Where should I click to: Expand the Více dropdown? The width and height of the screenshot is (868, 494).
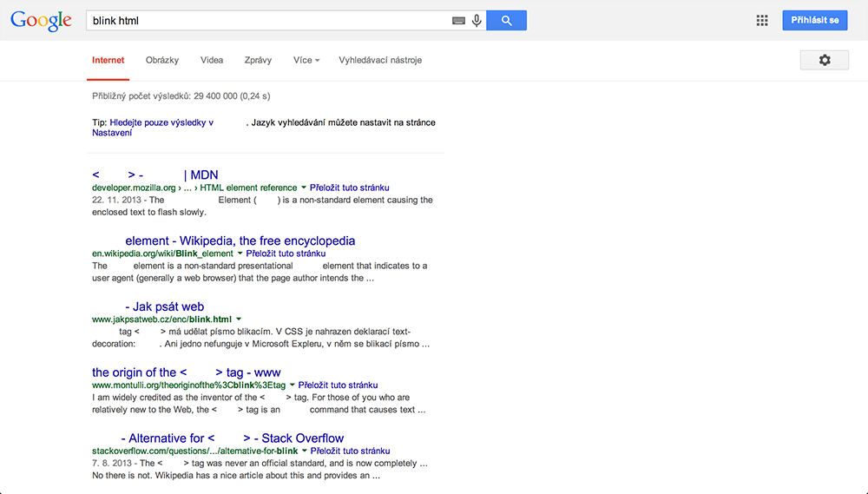pyautogui.click(x=306, y=60)
